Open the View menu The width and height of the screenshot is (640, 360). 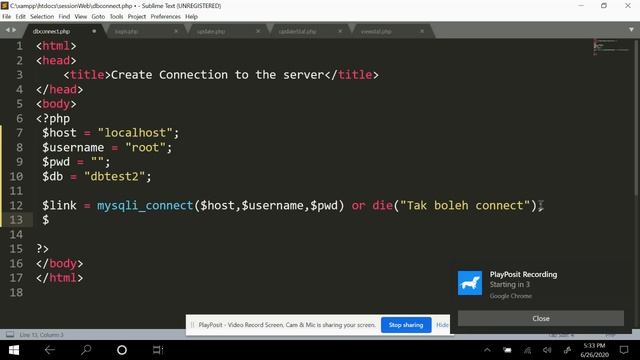coord(80,17)
